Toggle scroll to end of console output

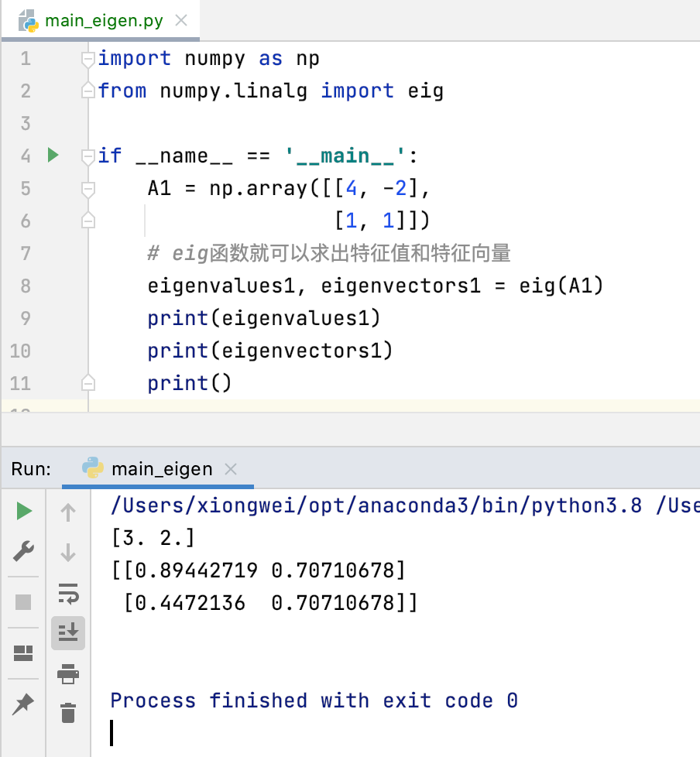[x=68, y=632]
